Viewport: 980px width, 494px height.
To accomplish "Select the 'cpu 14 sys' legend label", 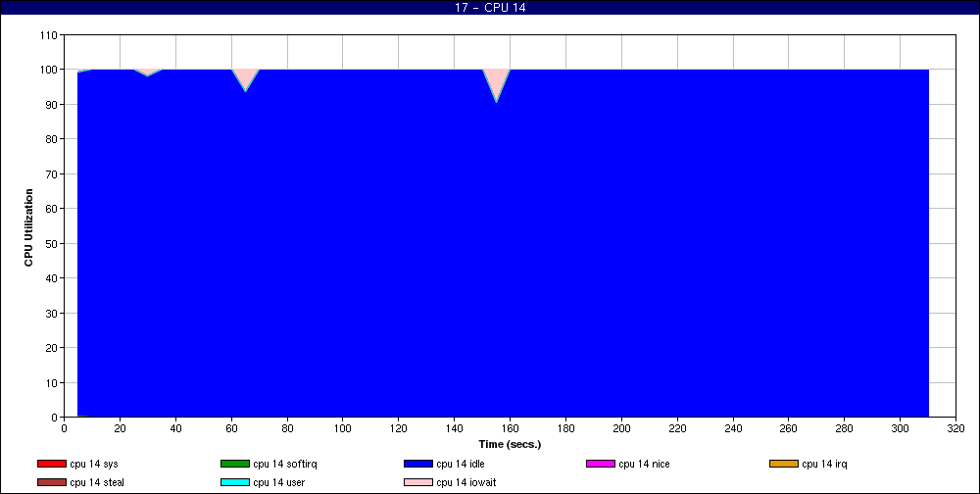I will [x=94, y=464].
